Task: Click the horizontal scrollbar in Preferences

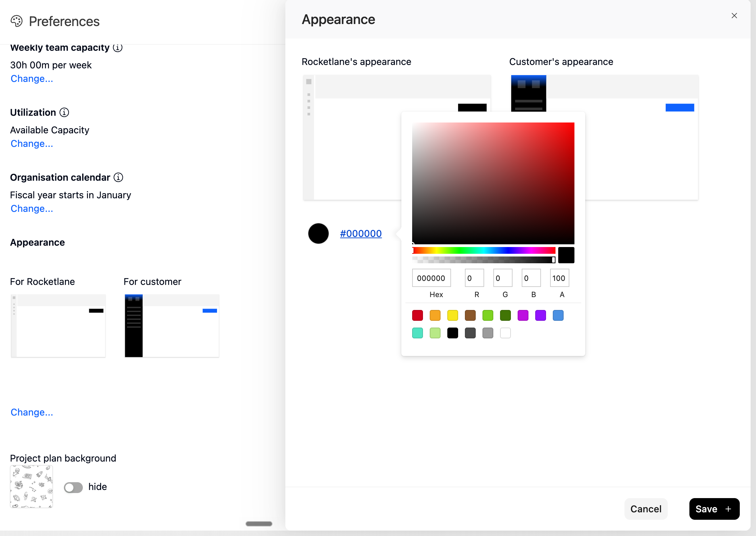Action: pos(259,524)
